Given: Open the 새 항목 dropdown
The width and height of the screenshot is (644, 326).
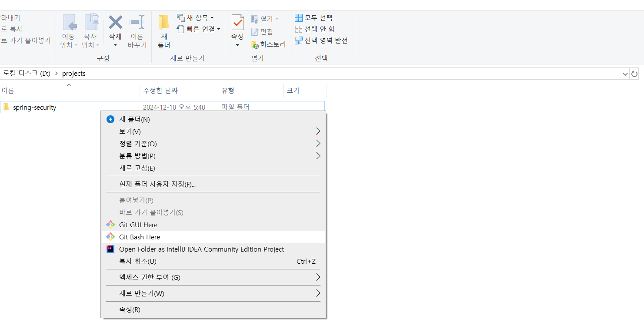Looking at the screenshot, I should click(195, 18).
